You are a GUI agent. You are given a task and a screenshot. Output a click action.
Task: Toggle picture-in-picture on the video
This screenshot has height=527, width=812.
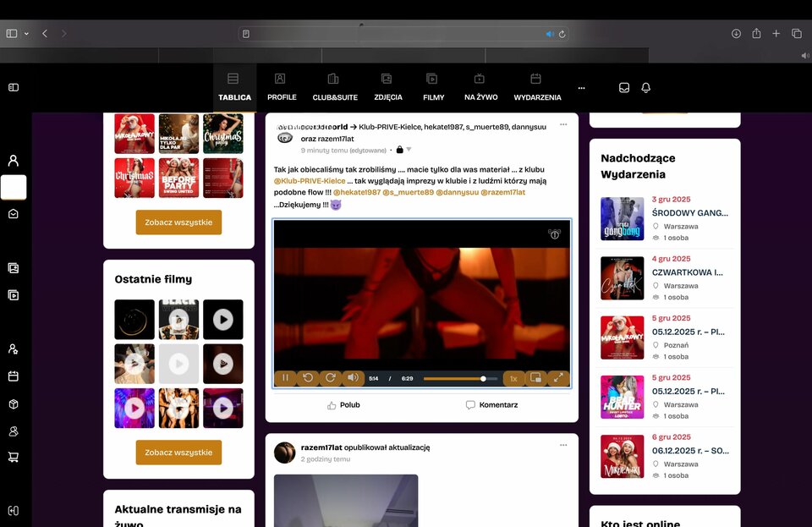tap(535, 378)
